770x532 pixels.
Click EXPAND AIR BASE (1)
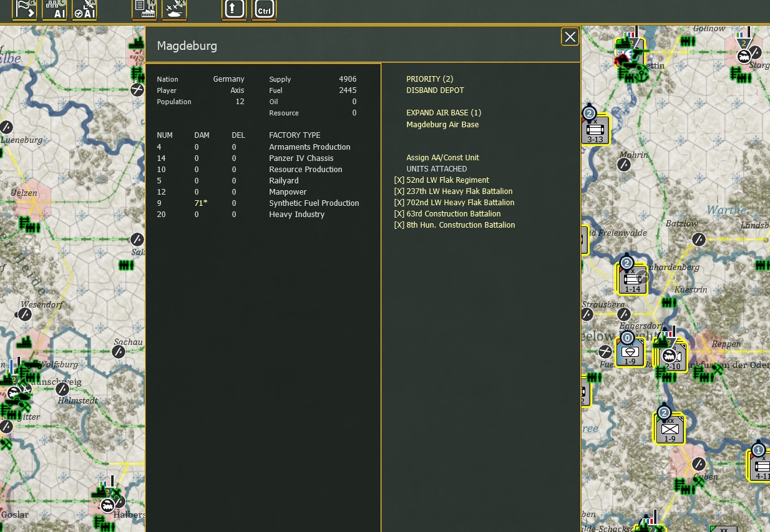444,113
